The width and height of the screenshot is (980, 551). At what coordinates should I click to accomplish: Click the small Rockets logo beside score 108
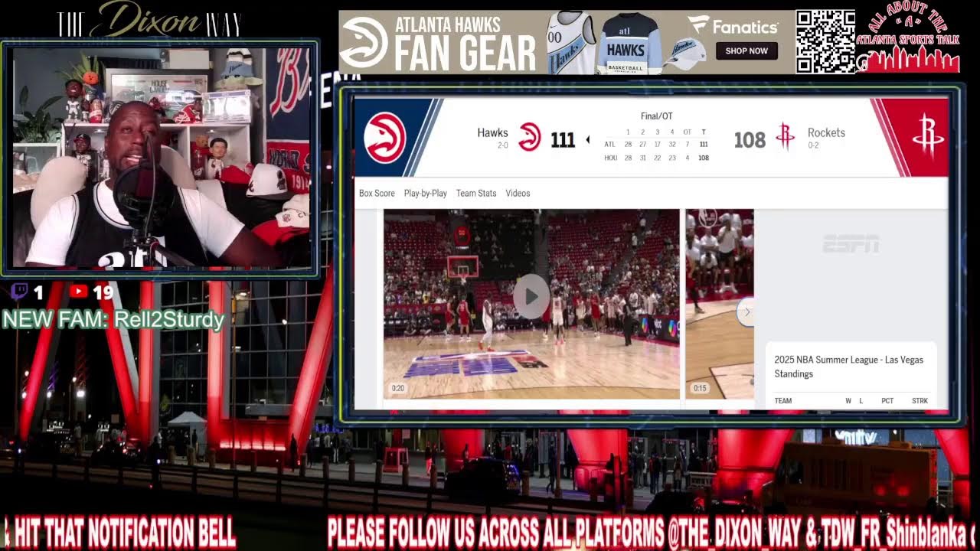[x=785, y=137]
